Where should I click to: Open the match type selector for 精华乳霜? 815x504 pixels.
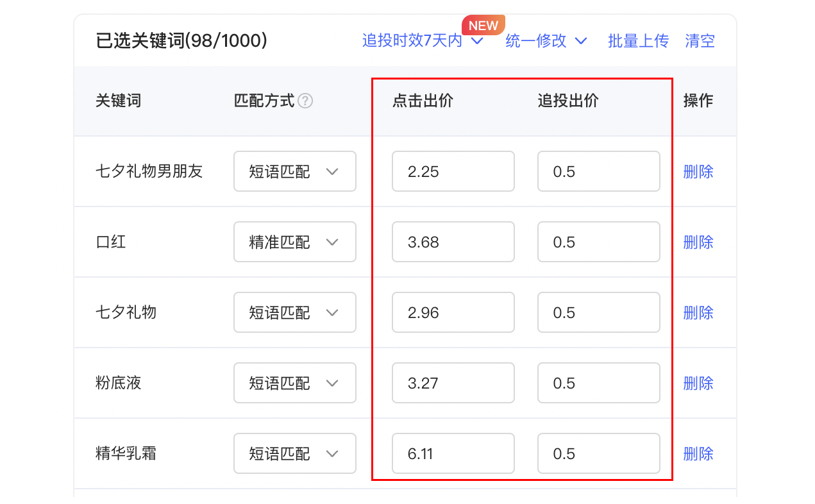click(294, 453)
